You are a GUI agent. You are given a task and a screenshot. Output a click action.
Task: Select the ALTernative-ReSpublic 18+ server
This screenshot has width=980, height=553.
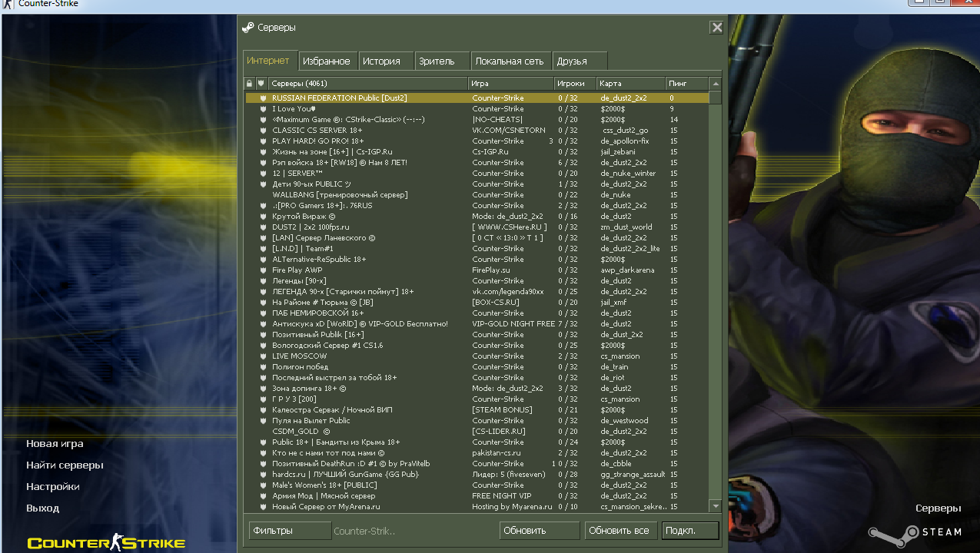(x=477, y=260)
